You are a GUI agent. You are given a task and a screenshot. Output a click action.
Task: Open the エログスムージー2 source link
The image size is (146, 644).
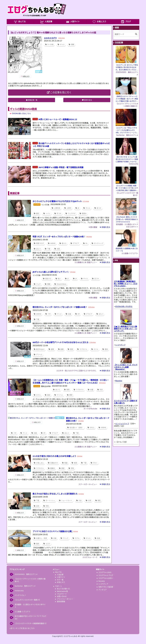pos(90,557)
